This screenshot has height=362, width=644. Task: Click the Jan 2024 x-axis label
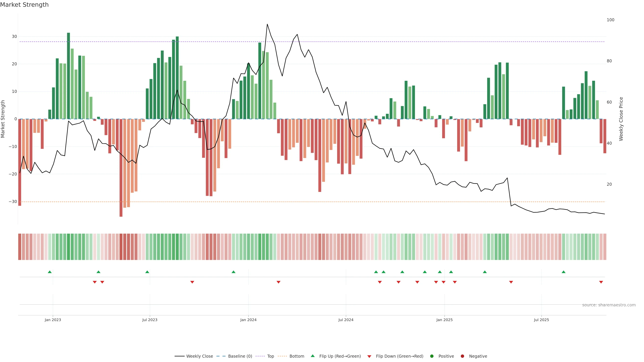point(248,320)
